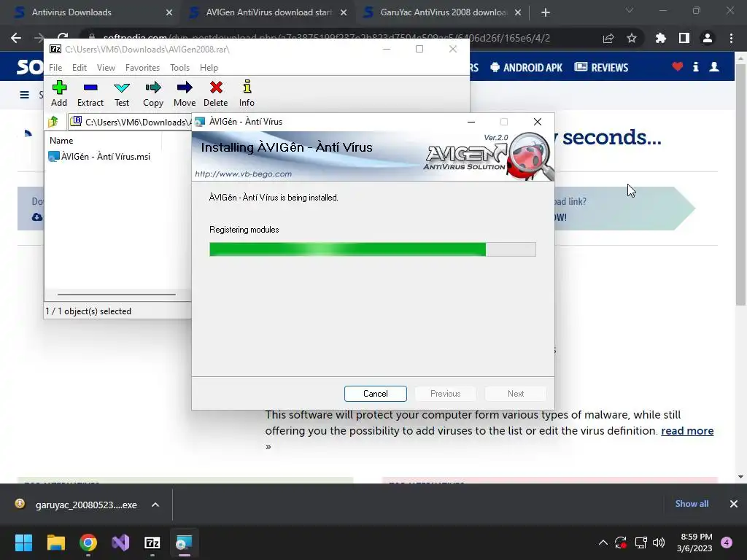Open the Help menu in 7-Zip
Viewport: 747px width, 560px height.
coord(209,68)
